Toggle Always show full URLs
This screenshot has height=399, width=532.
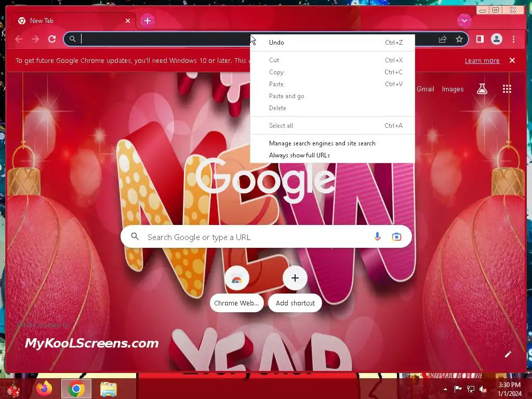[332, 155]
